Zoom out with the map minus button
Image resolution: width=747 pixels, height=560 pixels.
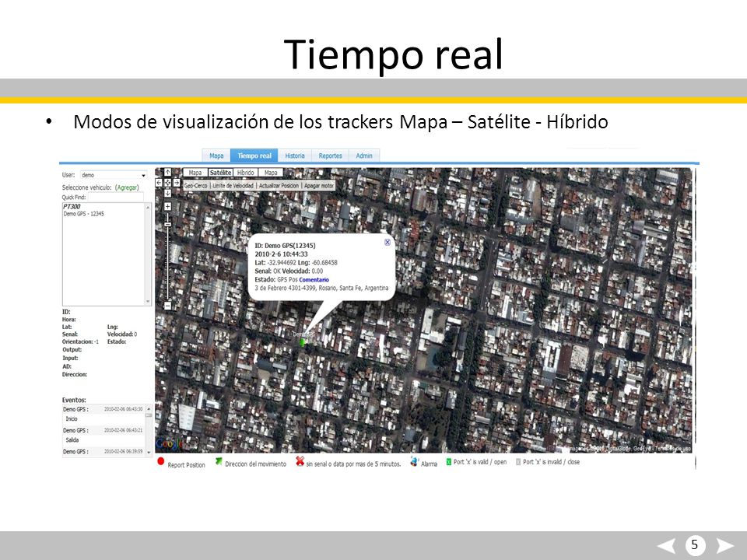pos(168,306)
